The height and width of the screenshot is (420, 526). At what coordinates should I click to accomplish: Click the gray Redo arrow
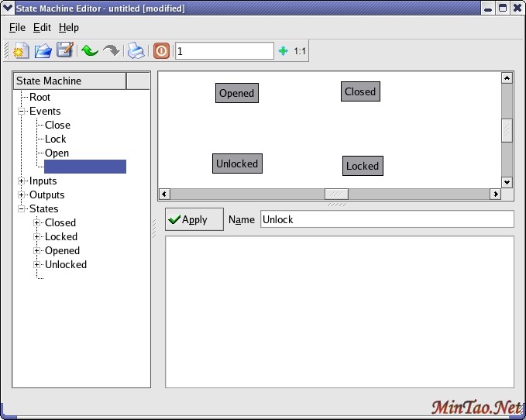tap(111, 51)
